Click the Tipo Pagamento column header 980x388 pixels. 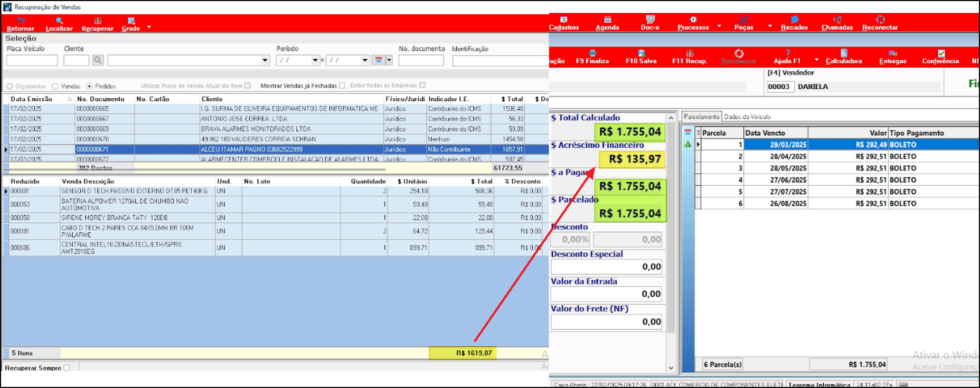(x=934, y=133)
